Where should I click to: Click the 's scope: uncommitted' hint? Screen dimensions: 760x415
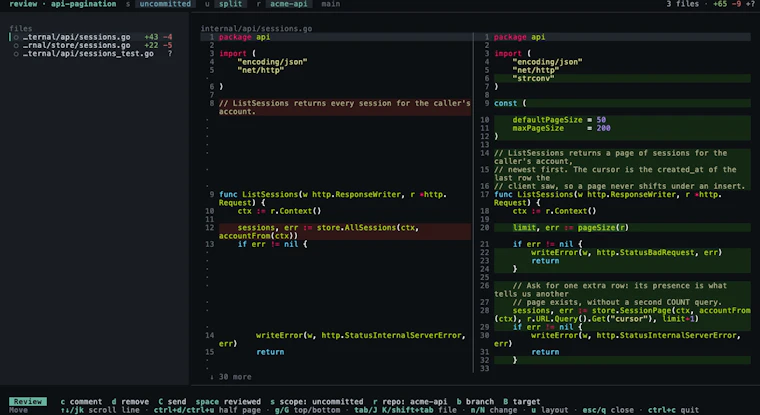point(317,402)
